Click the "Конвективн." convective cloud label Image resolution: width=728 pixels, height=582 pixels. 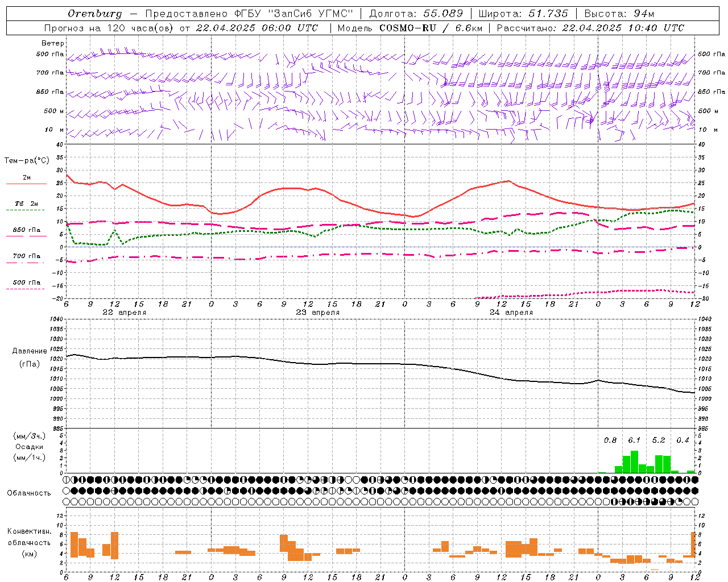click(x=29, y=531)
